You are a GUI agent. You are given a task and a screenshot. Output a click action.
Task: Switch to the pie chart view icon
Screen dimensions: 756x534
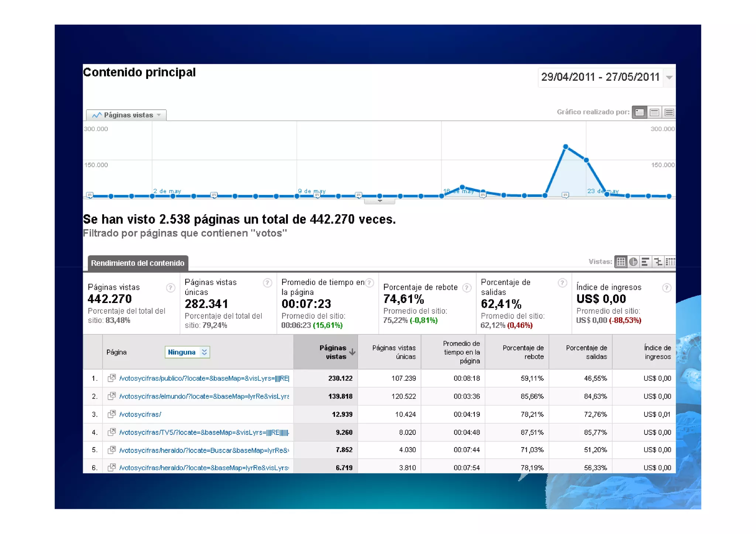coord(633,262)
